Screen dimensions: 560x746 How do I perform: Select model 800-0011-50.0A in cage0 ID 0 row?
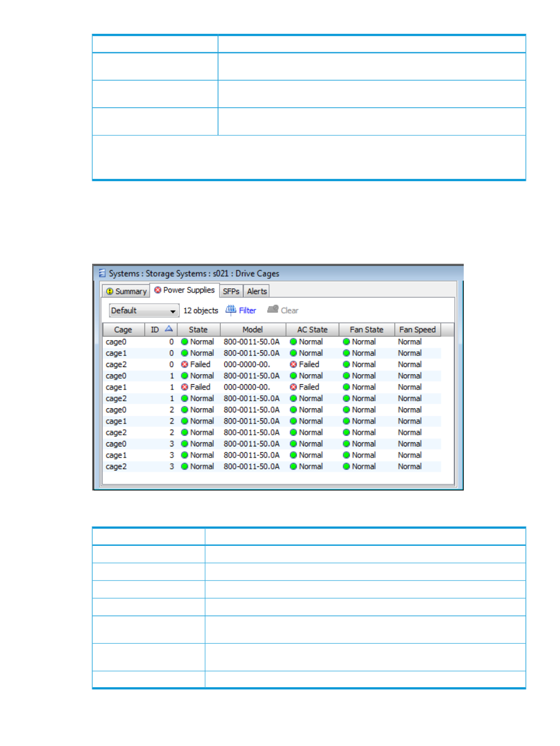(x=251, y=342)
